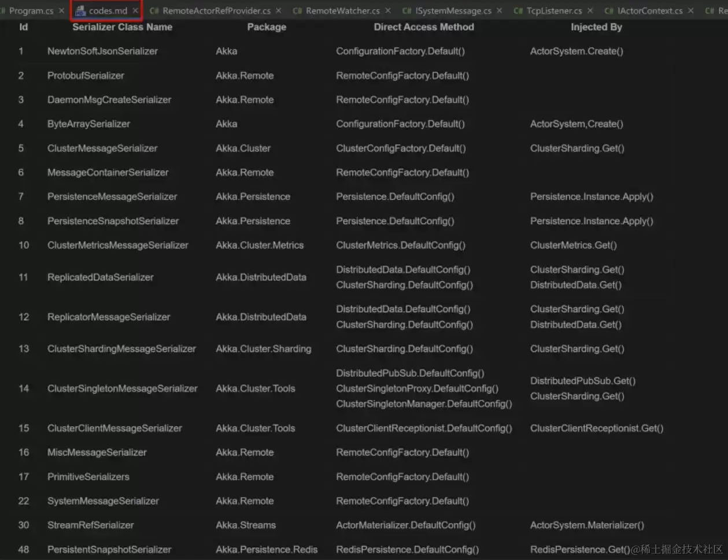Close the RemoteWatcher.cs tab
The height and width of the screenshot is (560, 728).
(388, 11)
